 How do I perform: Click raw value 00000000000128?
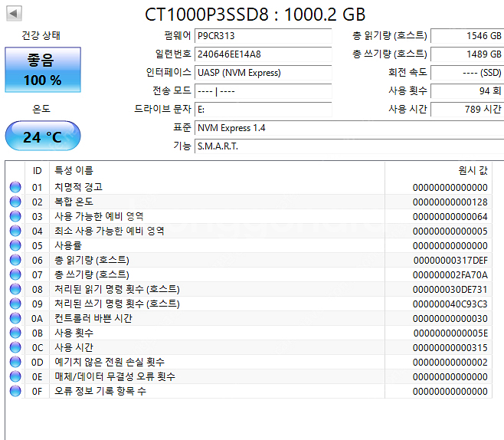click(450, 202)
